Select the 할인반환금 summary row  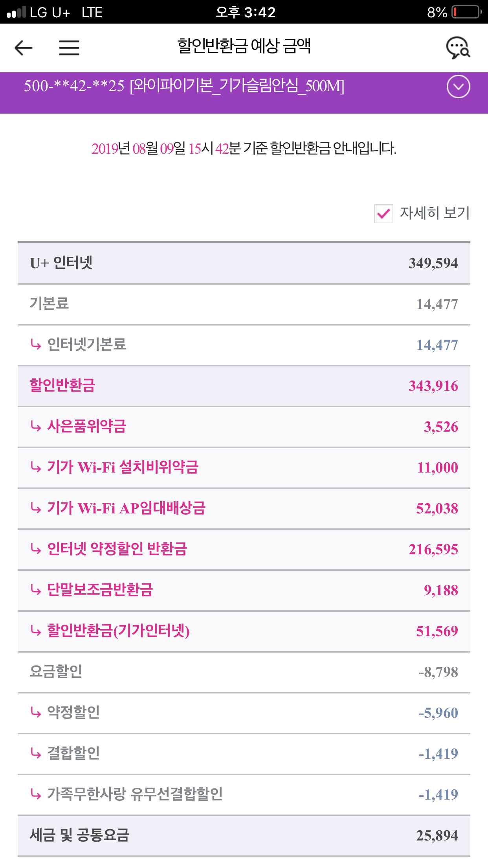pyautogui.click(x=244, y=386)
